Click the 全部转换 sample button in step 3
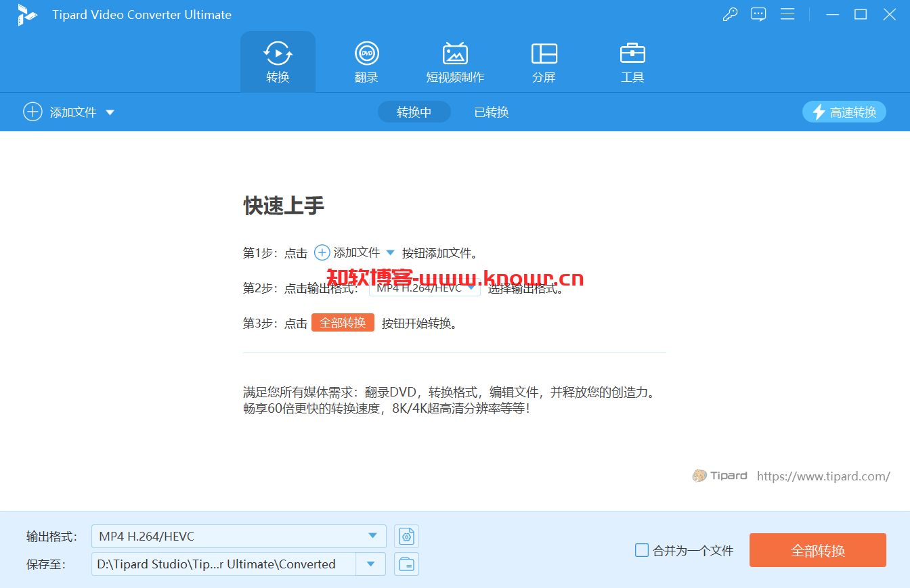 click(x=343, y=323)
